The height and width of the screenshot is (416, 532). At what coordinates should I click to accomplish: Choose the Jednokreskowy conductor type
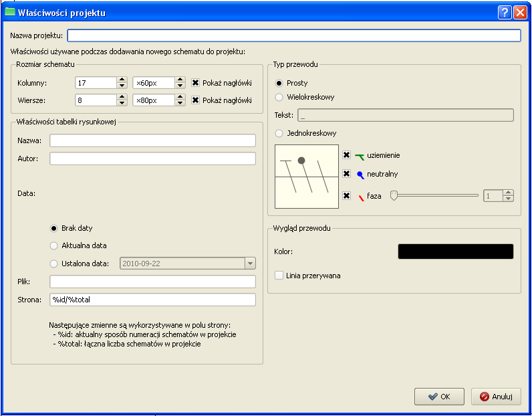tap(279, 133)
